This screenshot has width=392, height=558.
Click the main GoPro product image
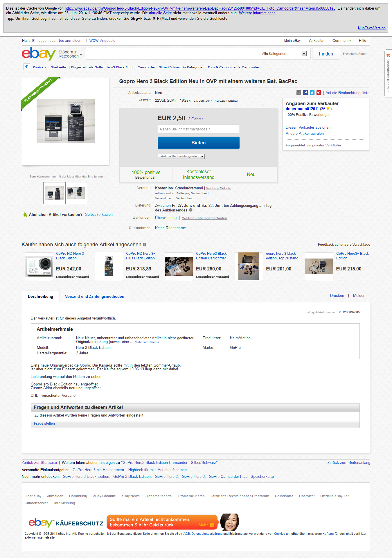tap(66, 121)
